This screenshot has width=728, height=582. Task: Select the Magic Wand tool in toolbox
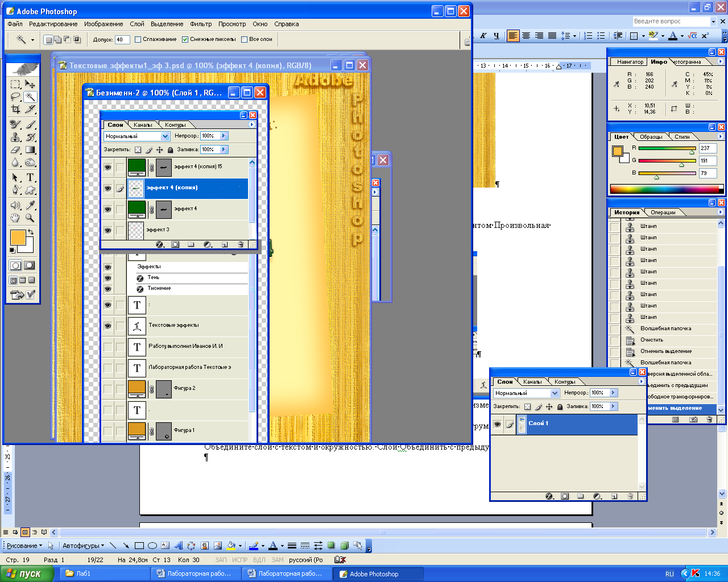[x=30, y=97]
